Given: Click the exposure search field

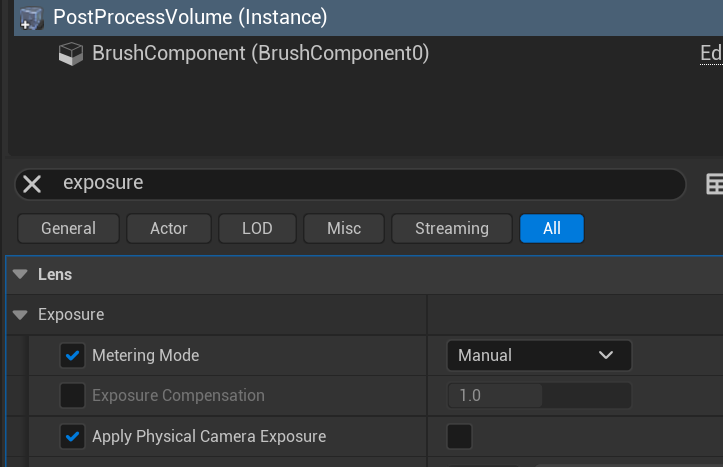Looking at the screenshot, I should pyautogui.click(x=360, y=184).
